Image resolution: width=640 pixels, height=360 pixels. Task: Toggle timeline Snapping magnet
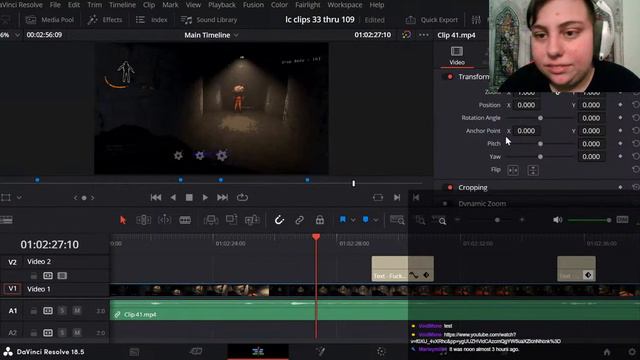[x=279, y=220]
